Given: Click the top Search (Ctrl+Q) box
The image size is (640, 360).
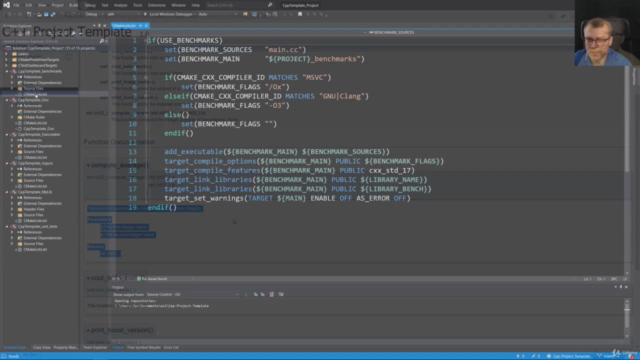Looking at the screenshot, I should coord(239,5).
